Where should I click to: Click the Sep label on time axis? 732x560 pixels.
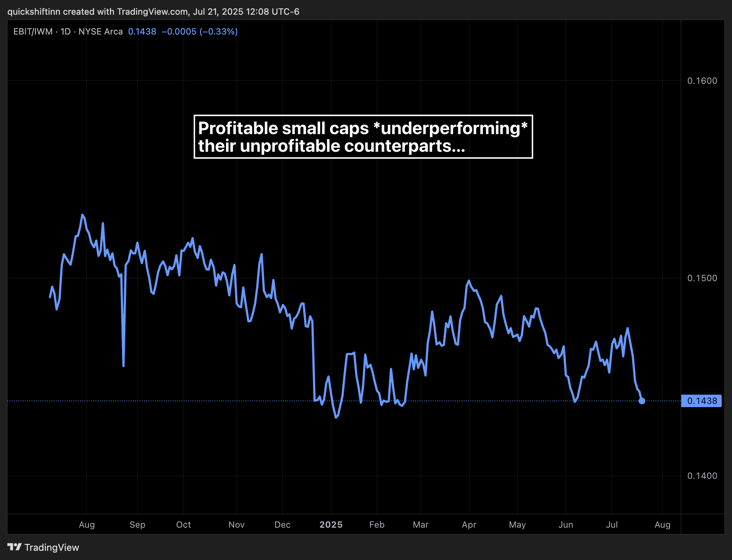(137, 525)
